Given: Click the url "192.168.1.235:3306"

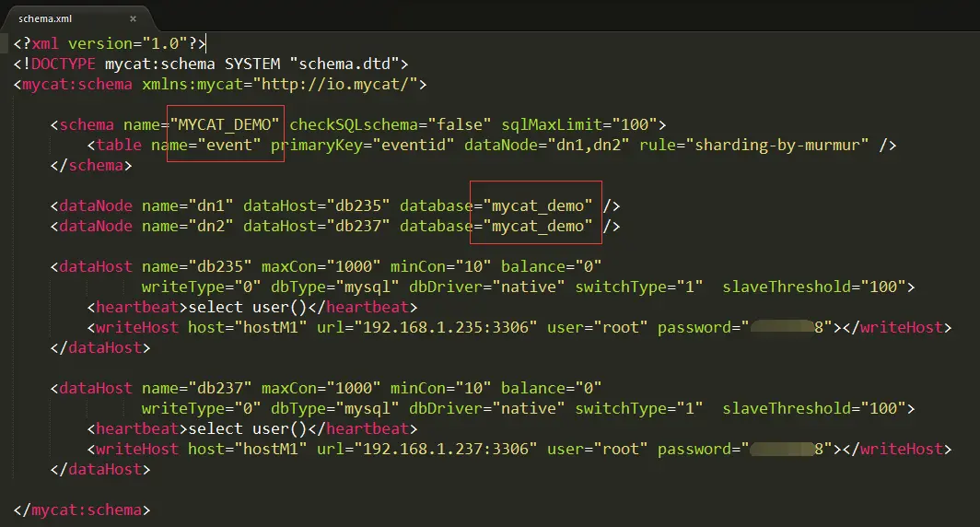Looking at the screenshot, I should [x=445, y=328].
